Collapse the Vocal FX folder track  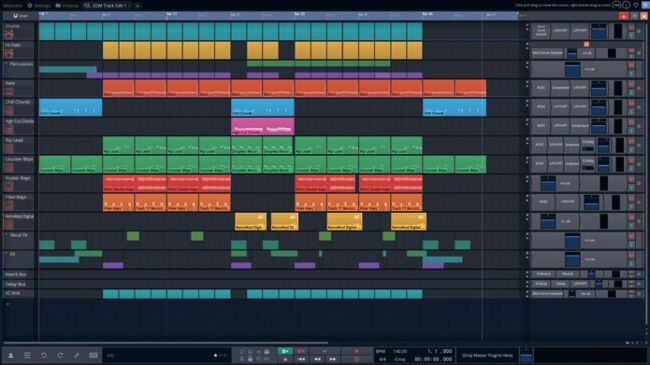[6, 235]
